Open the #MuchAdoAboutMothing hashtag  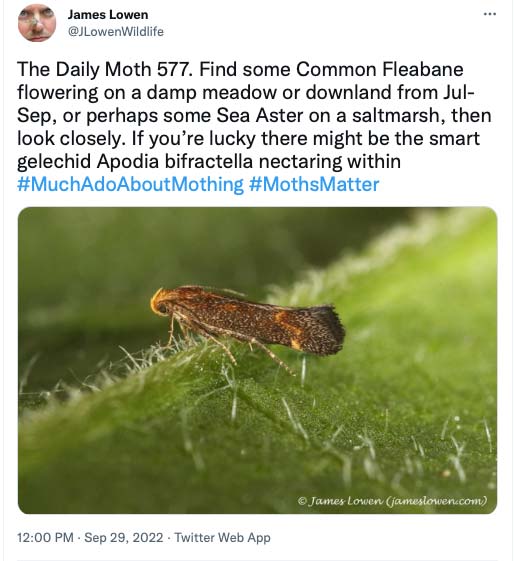coord(130,184)
